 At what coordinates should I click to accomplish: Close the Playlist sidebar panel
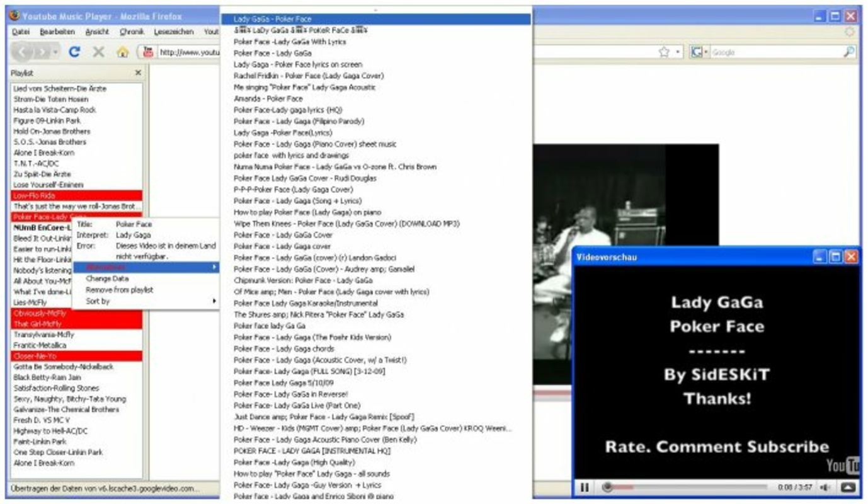(x=138, y=73)
